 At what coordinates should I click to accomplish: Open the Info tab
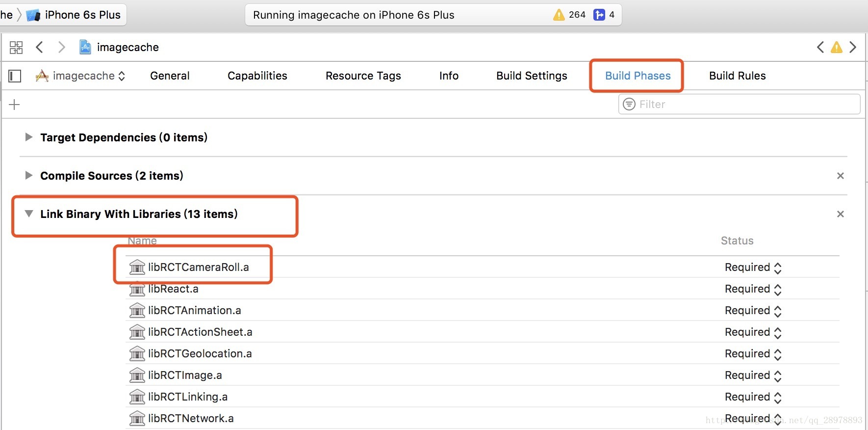pyautogui.click(x=449, y=76)
